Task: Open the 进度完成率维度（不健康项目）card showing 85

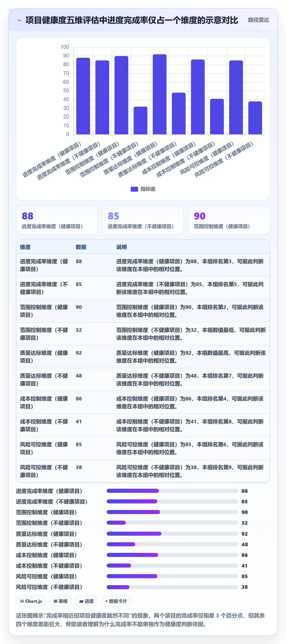Action: (x=143, y=220)
